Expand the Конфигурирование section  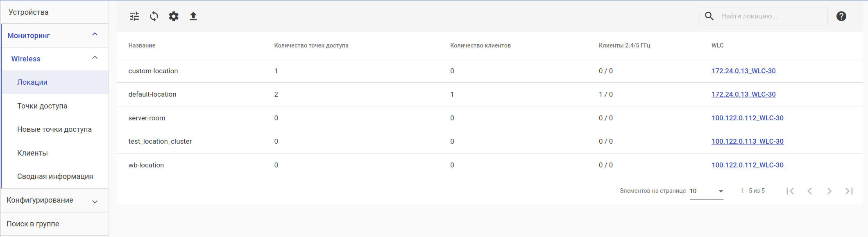point(95,201)
